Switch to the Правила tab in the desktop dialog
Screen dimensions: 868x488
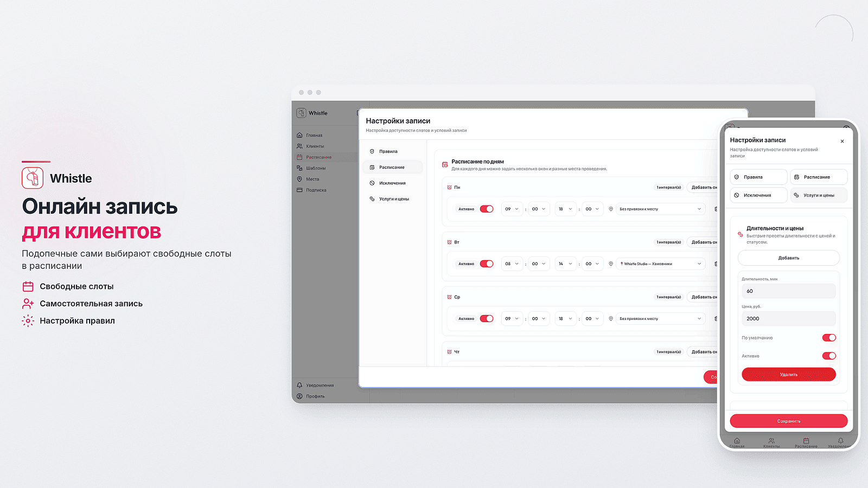pyautogui.click(x=393, y=151)
